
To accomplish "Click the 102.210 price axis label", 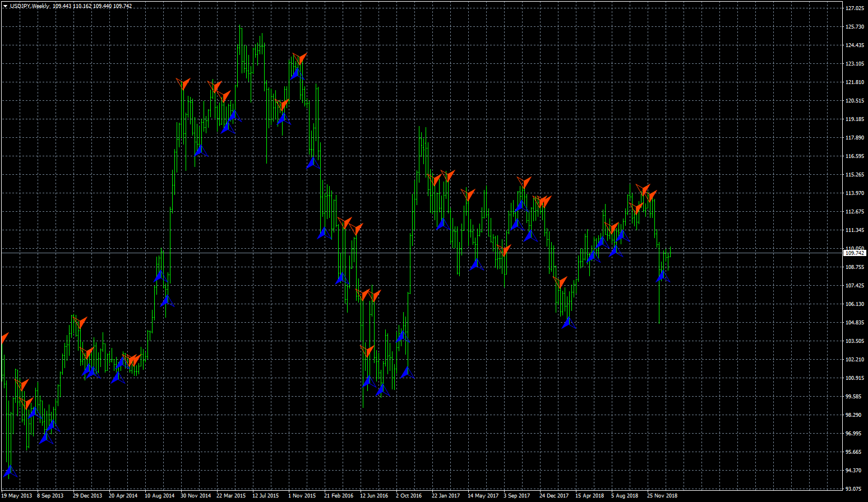I will [854, 360].
